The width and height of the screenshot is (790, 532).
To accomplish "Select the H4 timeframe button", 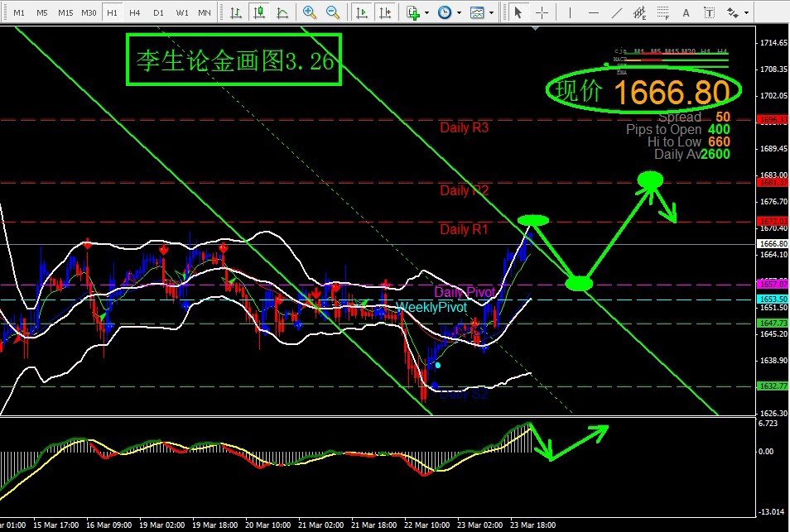I will coord(135,13).
